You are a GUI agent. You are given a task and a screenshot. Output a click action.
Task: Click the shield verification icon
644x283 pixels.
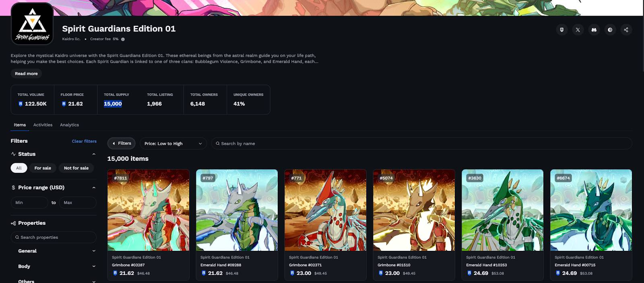click(x=562, y=30)
